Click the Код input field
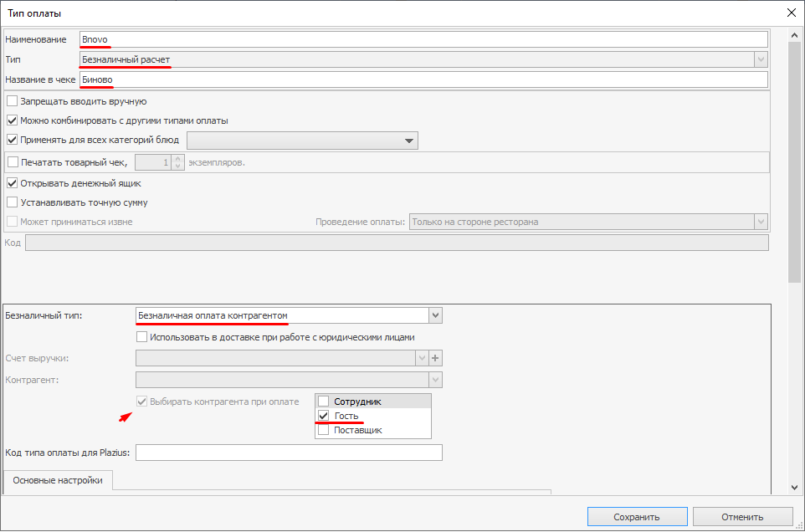This screenshot has height=532, width=805. click(397, 243)
